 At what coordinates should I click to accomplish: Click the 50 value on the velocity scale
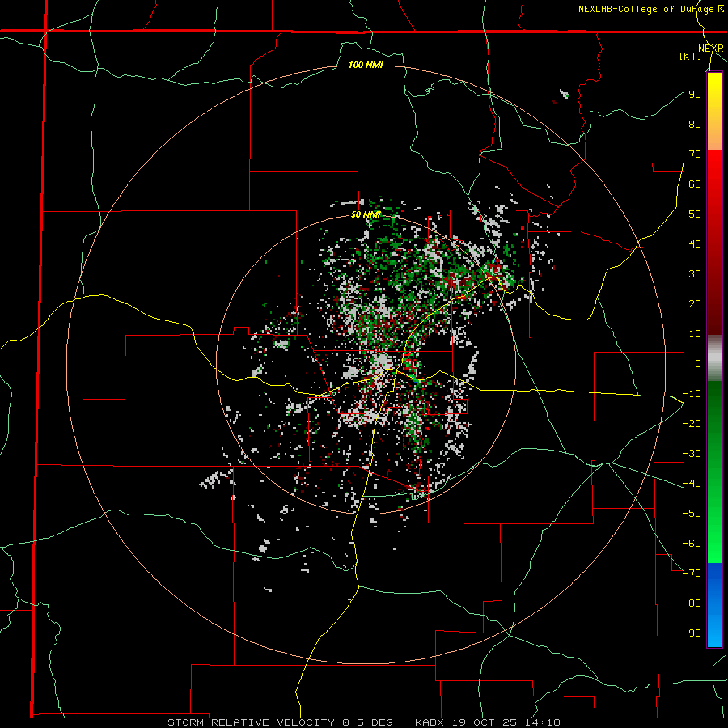(695, 214)
